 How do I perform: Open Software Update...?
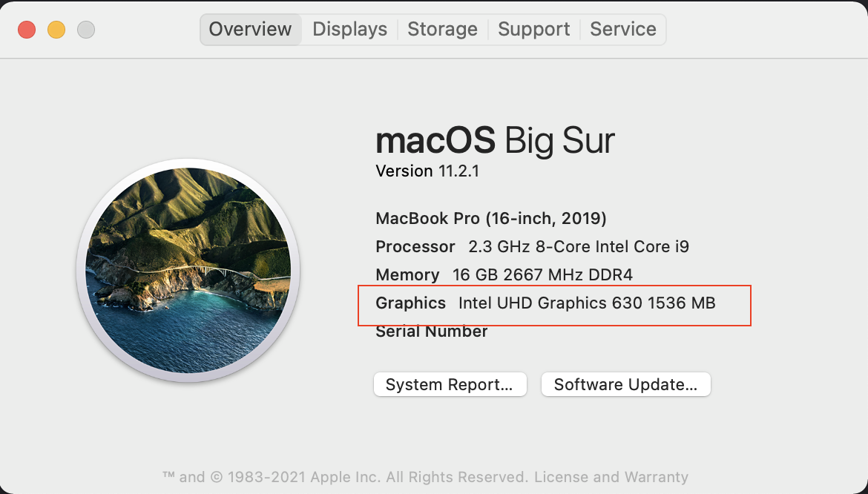coord(625,385)
